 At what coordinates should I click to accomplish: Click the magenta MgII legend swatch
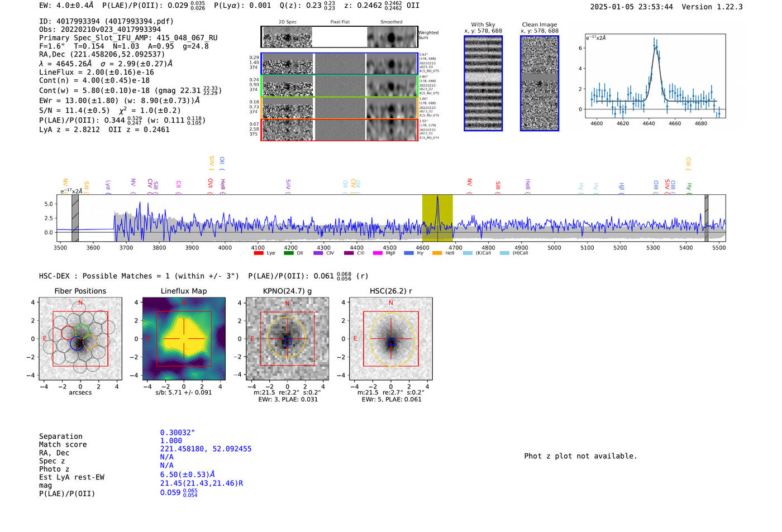[x=378, y=253]
